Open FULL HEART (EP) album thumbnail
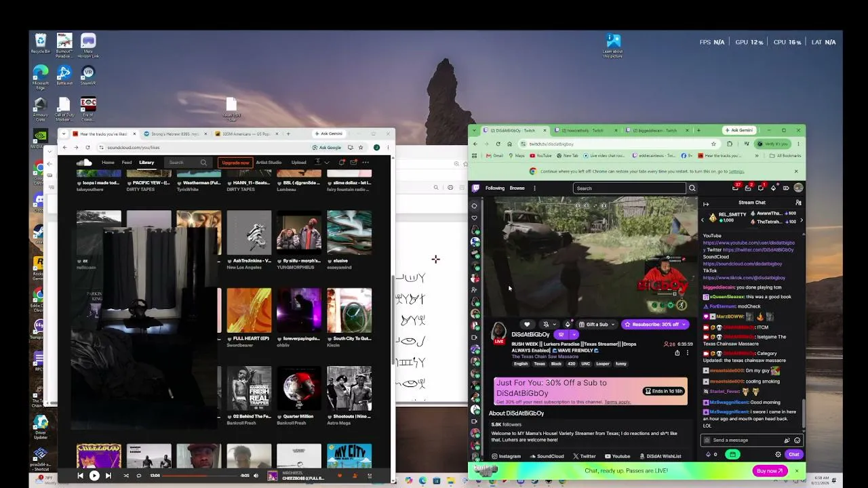This screenshot has height=488, width=868. 249,310
